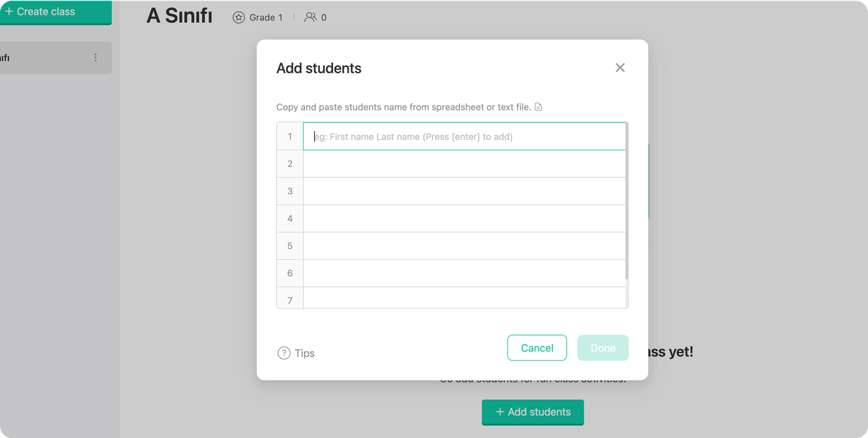
Task: Close the Add students dialog
Action: 620,68
